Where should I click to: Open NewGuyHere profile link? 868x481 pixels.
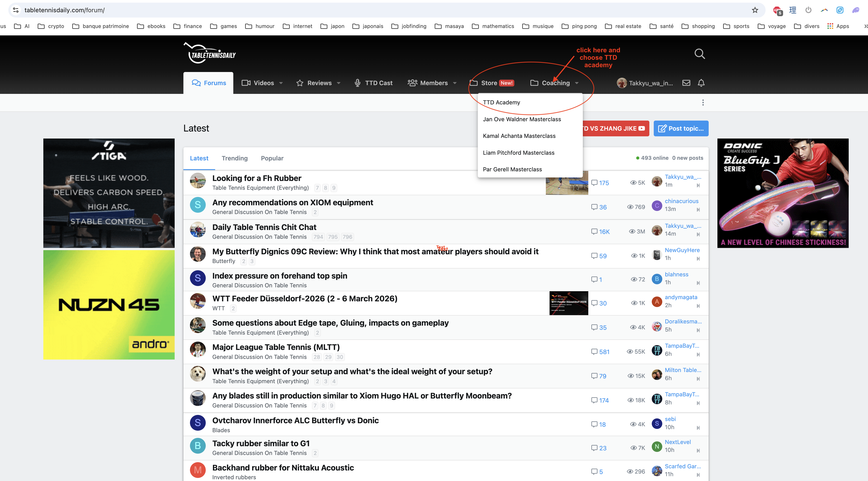[682, 250]
